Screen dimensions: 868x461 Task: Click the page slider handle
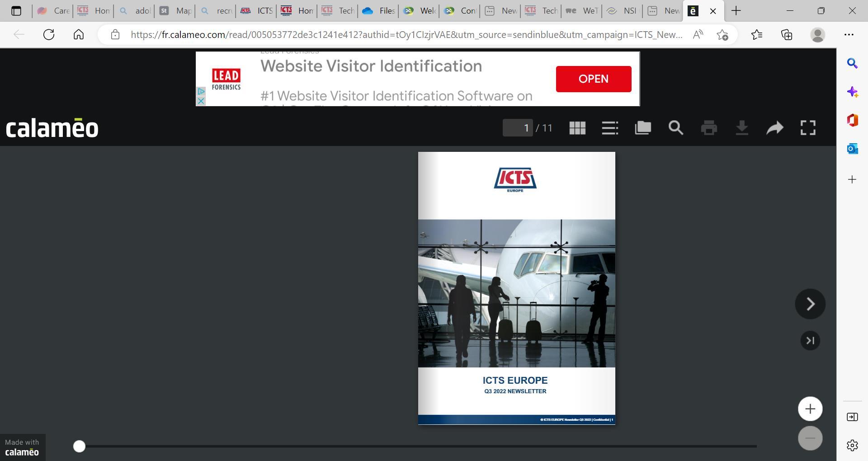pos(79,447)
